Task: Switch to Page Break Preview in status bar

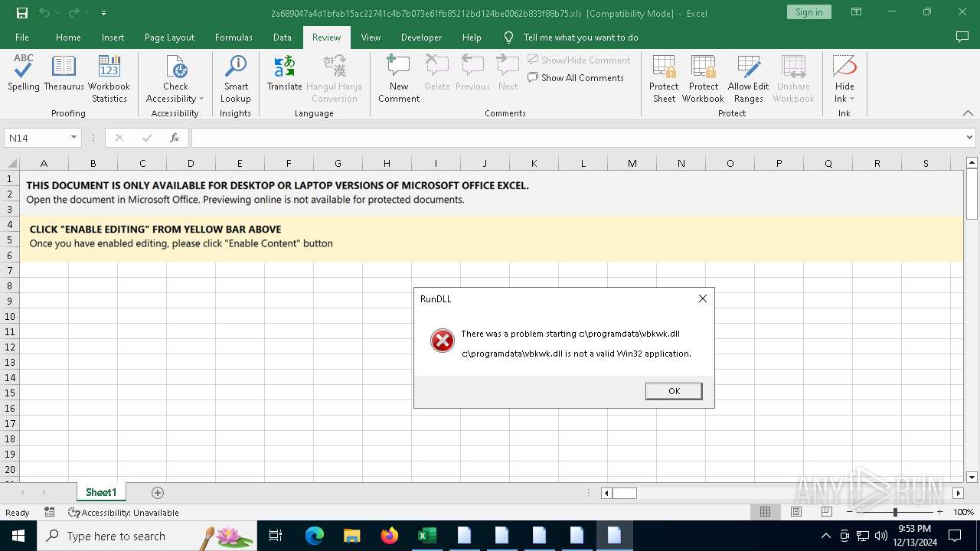Action: coord(826,512)
